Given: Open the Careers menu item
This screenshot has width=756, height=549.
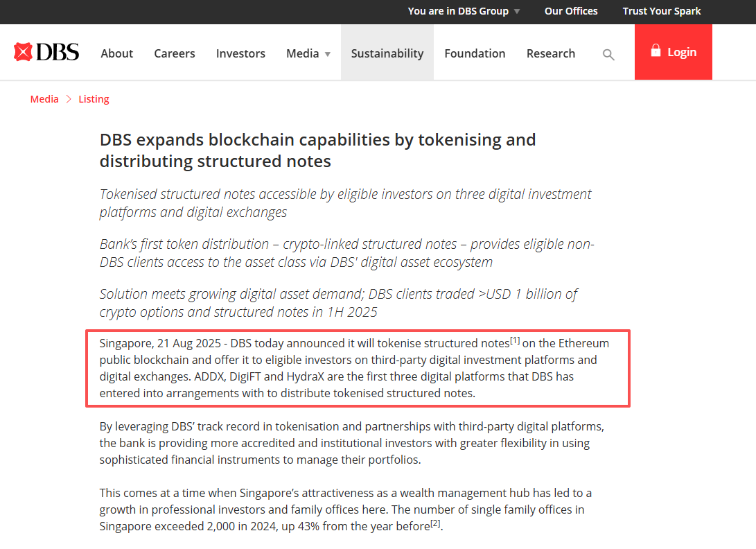Looking at the screenshot, I should coord(175,53).
